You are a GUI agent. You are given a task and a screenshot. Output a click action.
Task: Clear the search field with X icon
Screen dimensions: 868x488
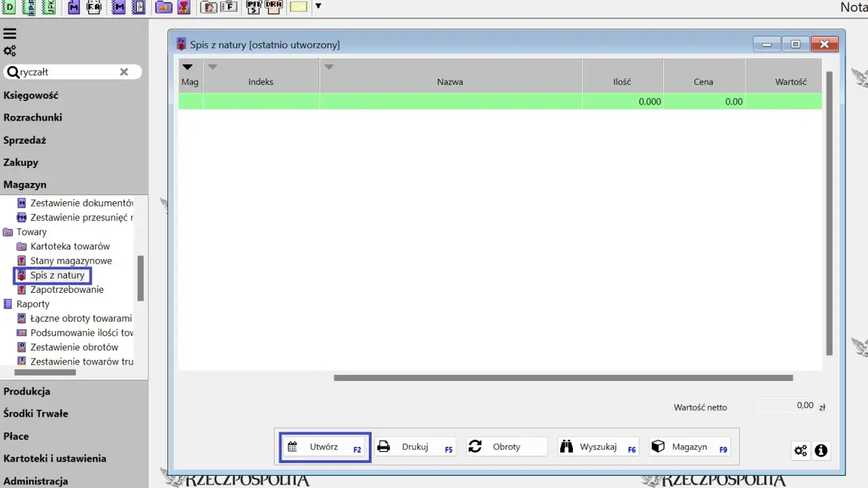tap(124, 72)
